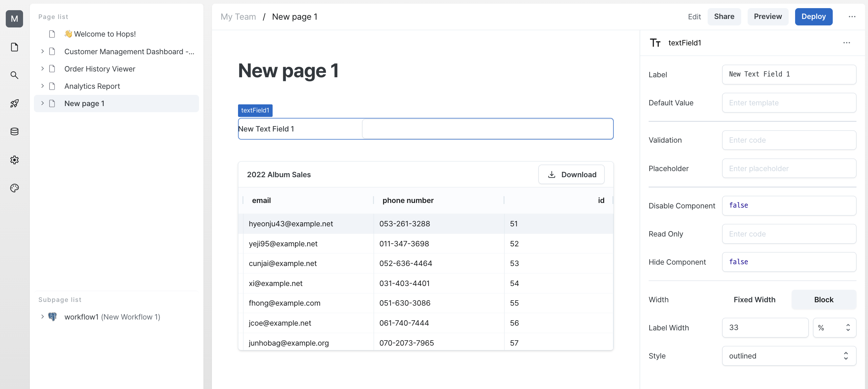Edit Label field New Text Field 1

[789, 75]
